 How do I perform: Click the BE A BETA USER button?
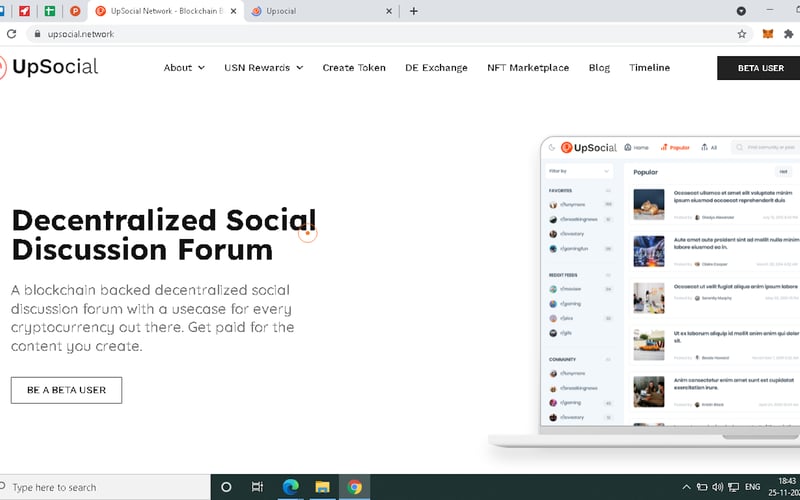[x=66, y=390]
